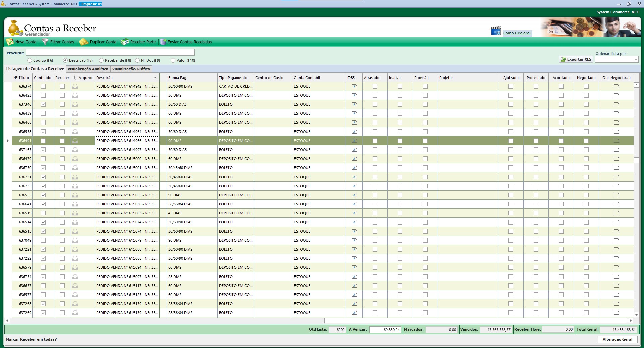Click Obs Negociacao icon in row 636423
Screen dimensions: 644x348
pyautogui.click(x=616, y=95)
